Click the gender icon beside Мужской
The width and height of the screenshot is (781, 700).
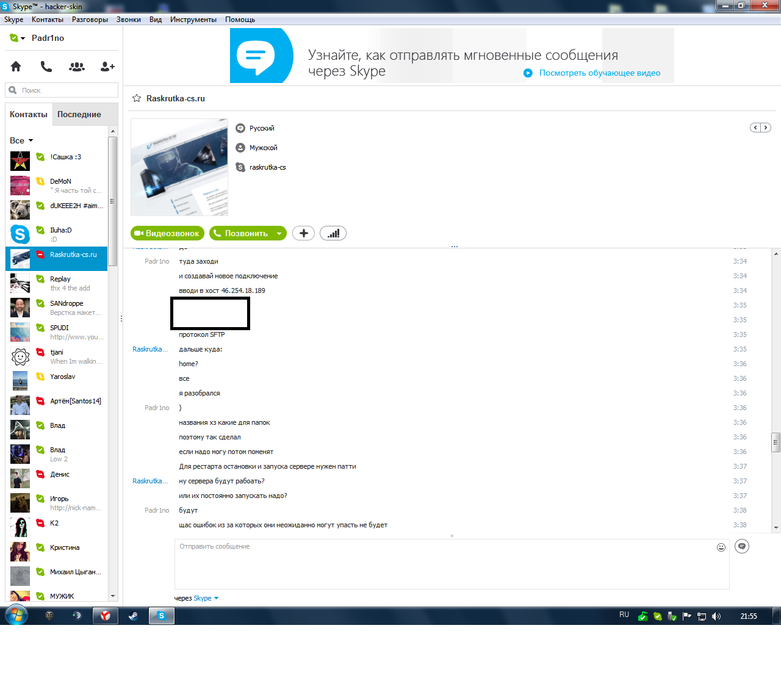click(240, 148)
